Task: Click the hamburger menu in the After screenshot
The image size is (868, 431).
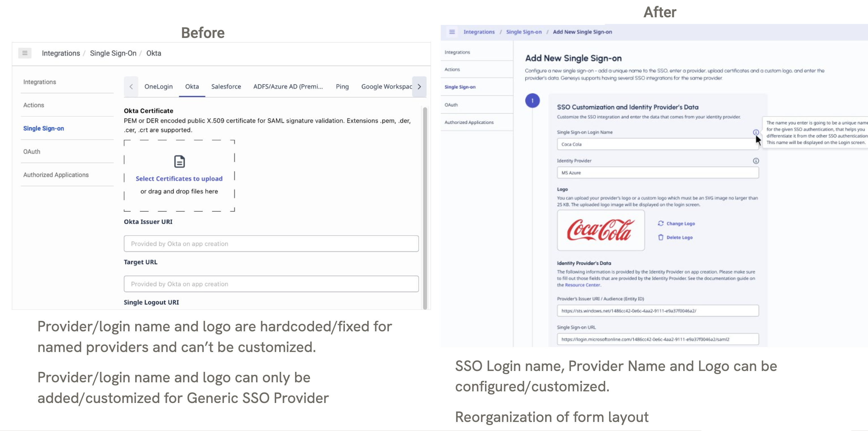Action: point(452,32)
